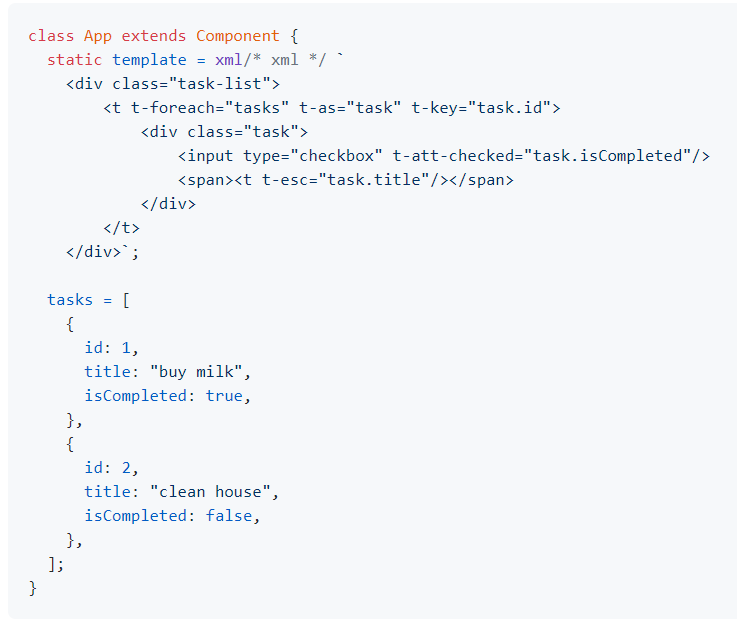The height and width of the screenshot is (632, 737).
Task: Click the "App" class name
Action: coord(98,36)
